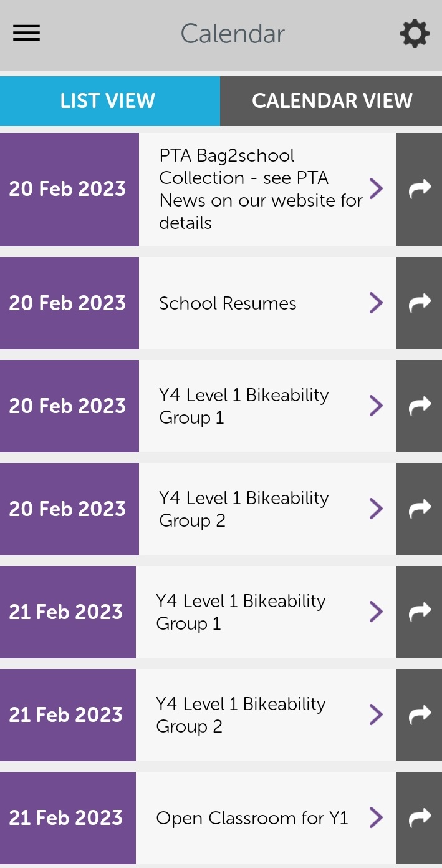Share the School Resumes event
Screen dimensions: 442x868
(x=419, y=303)
